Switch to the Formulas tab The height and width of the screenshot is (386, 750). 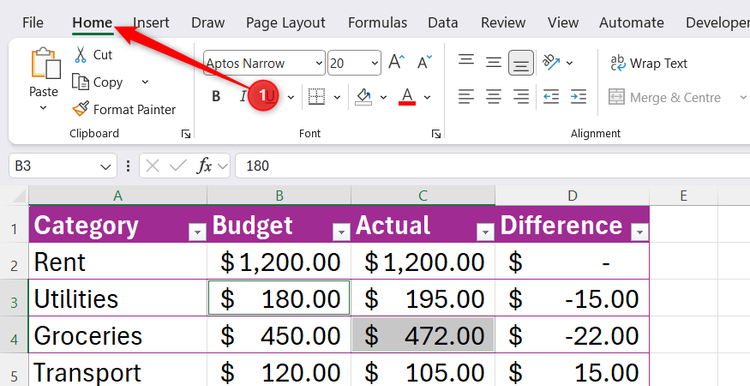tap(377, 22)
